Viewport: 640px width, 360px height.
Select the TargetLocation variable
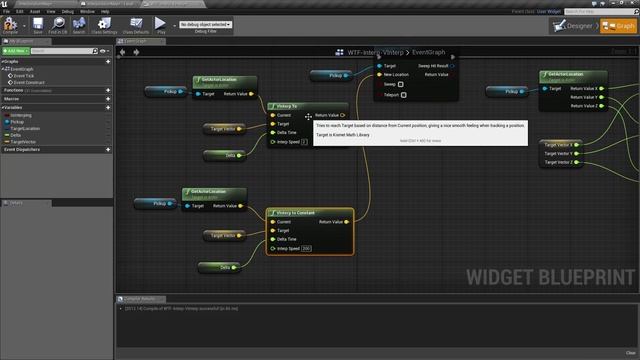click(x=25, y=129)
